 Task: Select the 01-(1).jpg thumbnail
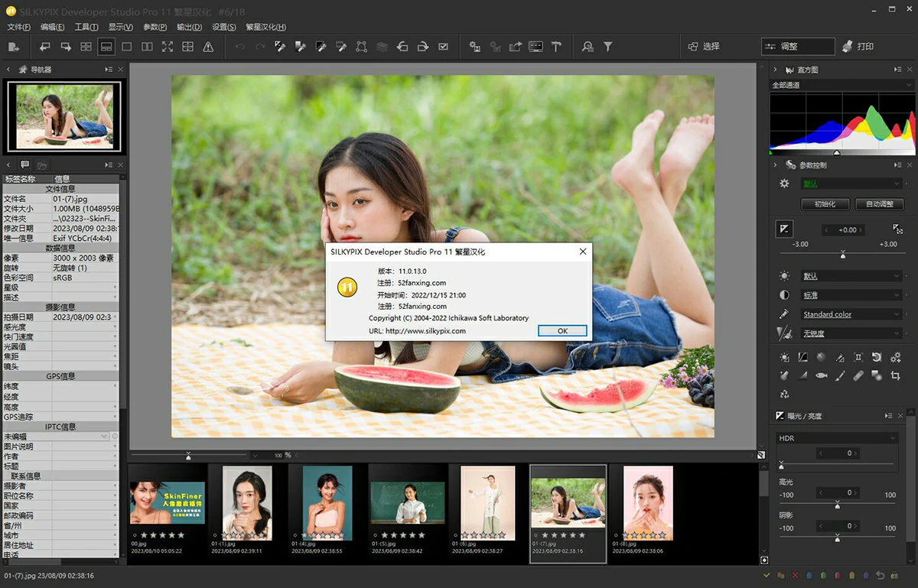[x=247, y=502]
